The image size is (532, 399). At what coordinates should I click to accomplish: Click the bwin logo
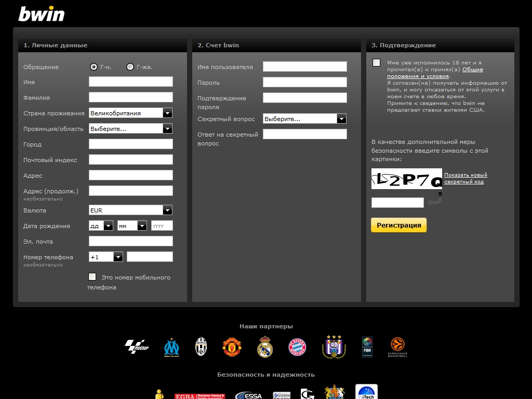coord(42,14)
